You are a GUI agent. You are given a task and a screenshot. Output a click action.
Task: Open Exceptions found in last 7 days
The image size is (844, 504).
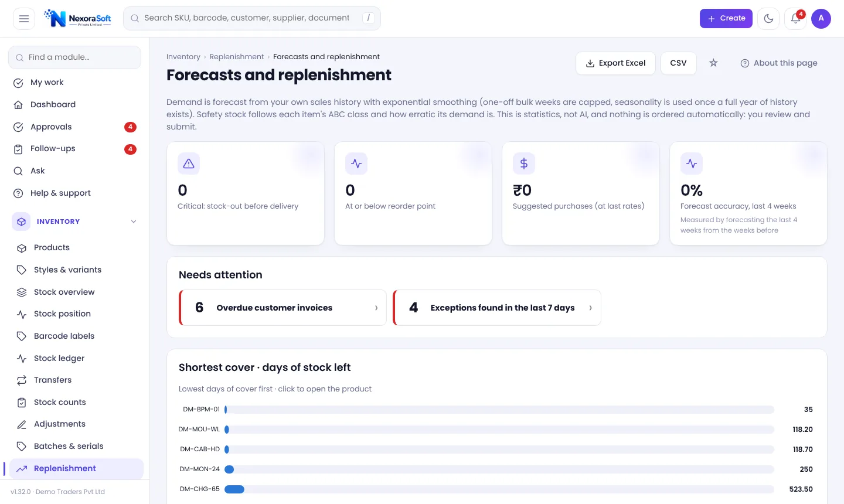497,308
